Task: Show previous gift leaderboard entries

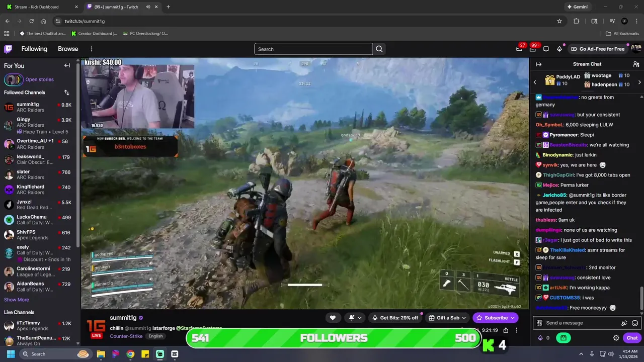Action: pos(535,82)
